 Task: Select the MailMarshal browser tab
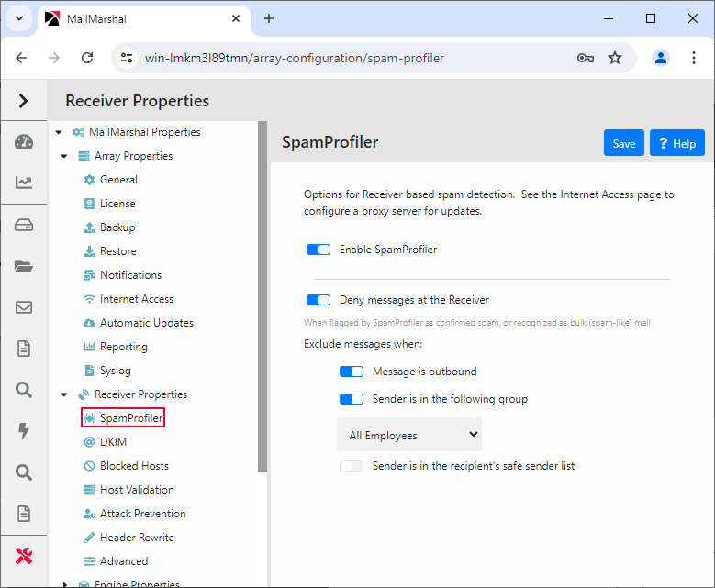pos(143,18)
